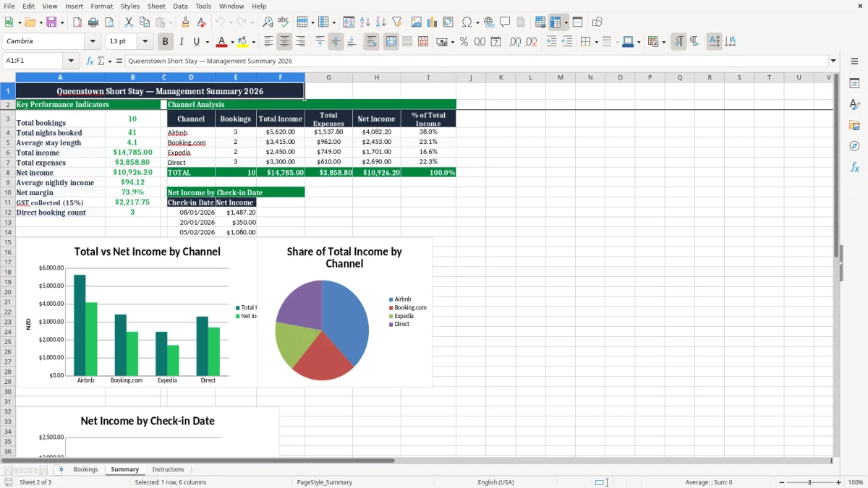Open the sidebar Gallery panel
This screenshot has width=868, height=488.
[854, 125]
